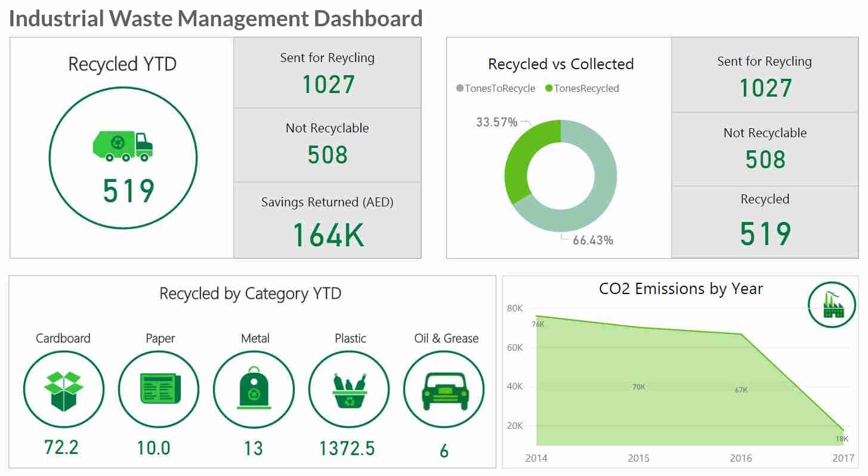Click the 2014 data point labeled 76K
This screenshot has width=868, height=476.
pyautogui.click(x=537, y=316)
